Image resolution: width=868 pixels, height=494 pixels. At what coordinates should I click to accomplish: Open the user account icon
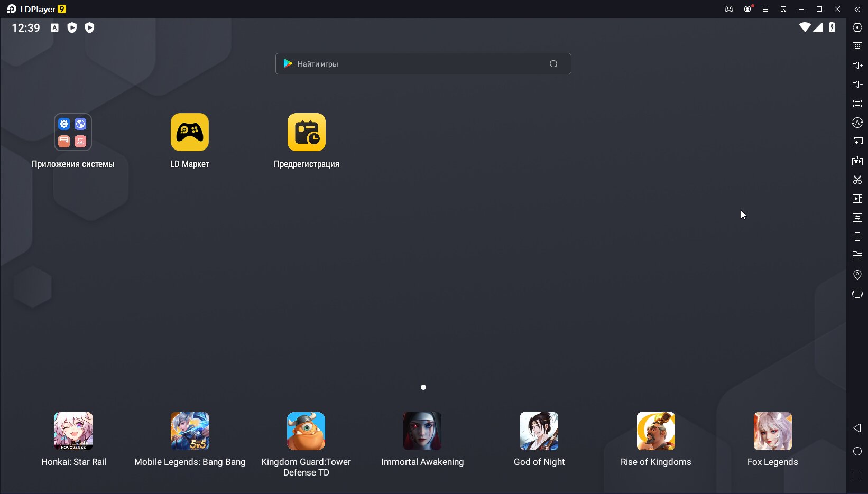(747, 9)
